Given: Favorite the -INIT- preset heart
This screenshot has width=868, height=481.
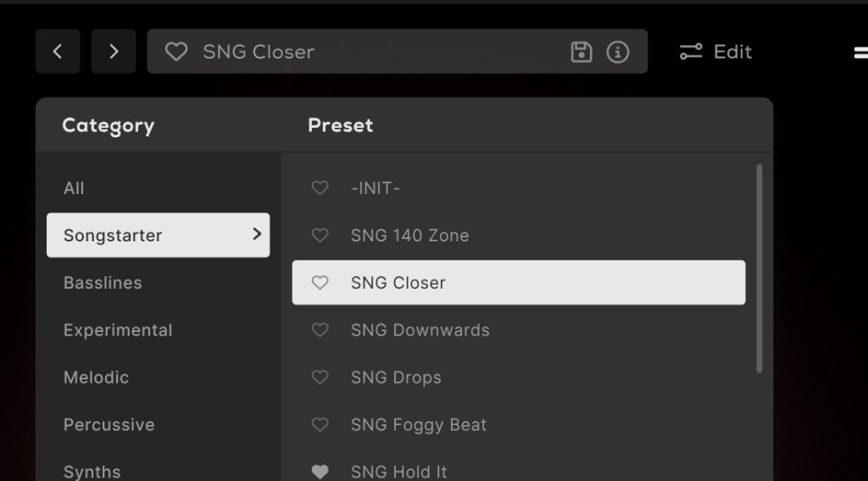Looking at the screenshot, I should point(320,188).
